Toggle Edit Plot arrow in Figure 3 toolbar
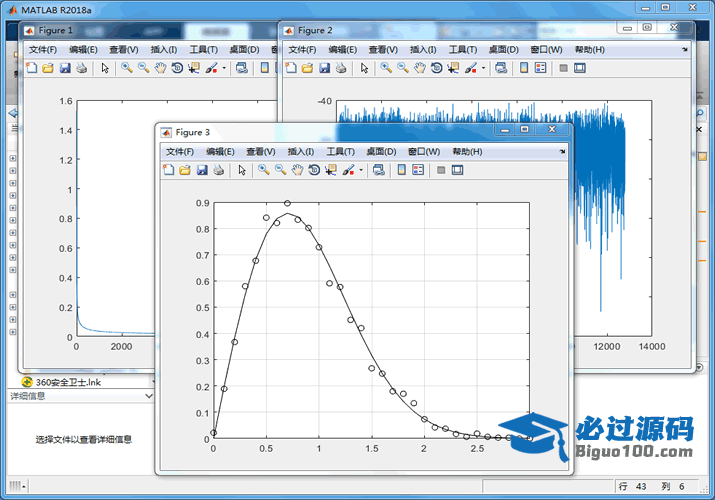Viewport: 715px width, 500px height. pos(241,171)
